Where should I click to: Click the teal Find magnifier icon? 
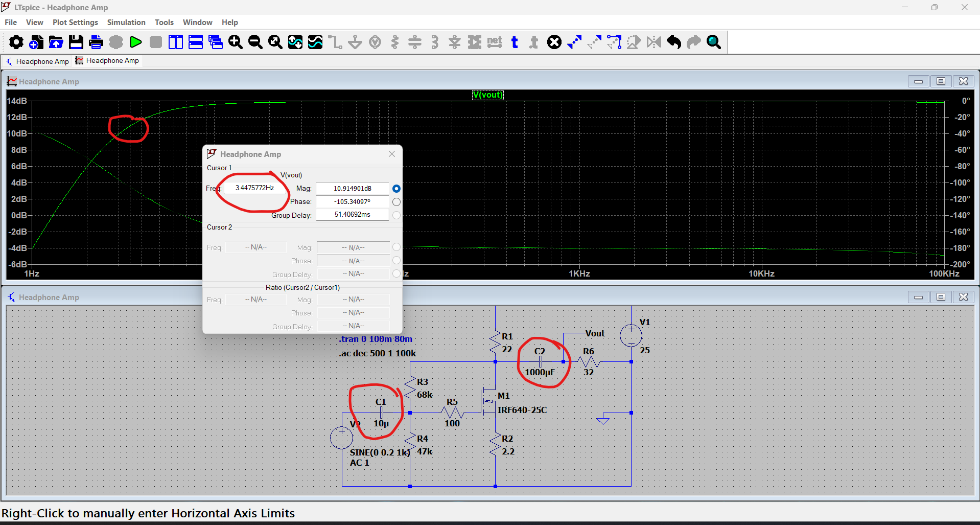click(714, 42)
